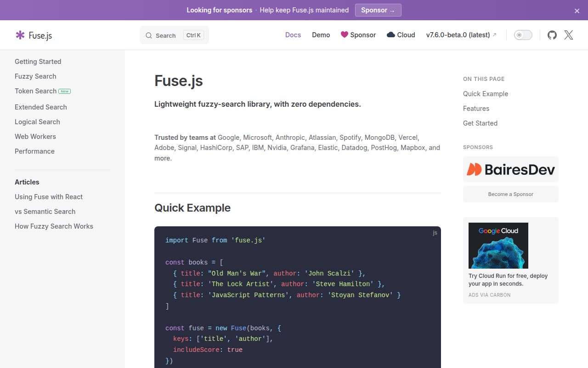The height and width of the screenshot is (368, 588).
Task: Click the js language label on code block
Action: [x=435, y=233]
